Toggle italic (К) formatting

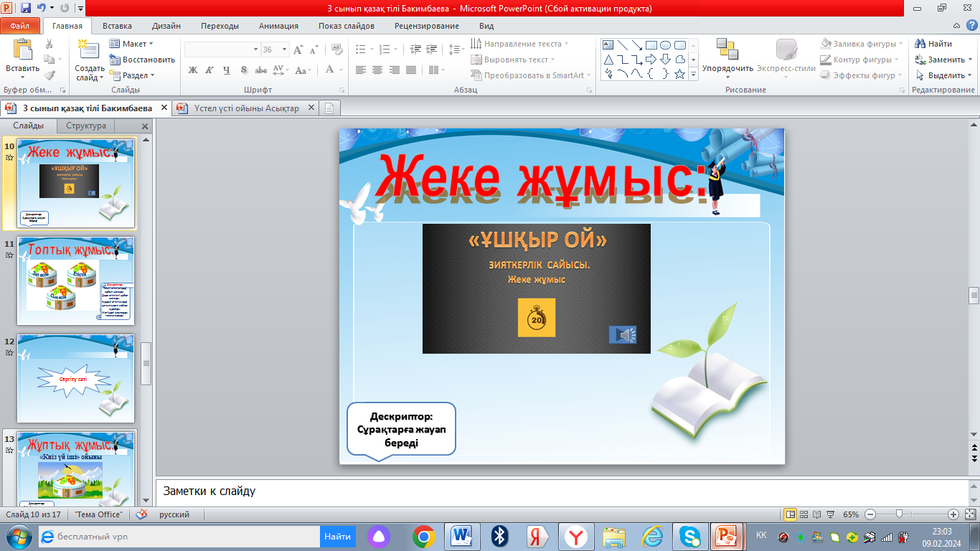pyautogui.click(x=209, y=70)
